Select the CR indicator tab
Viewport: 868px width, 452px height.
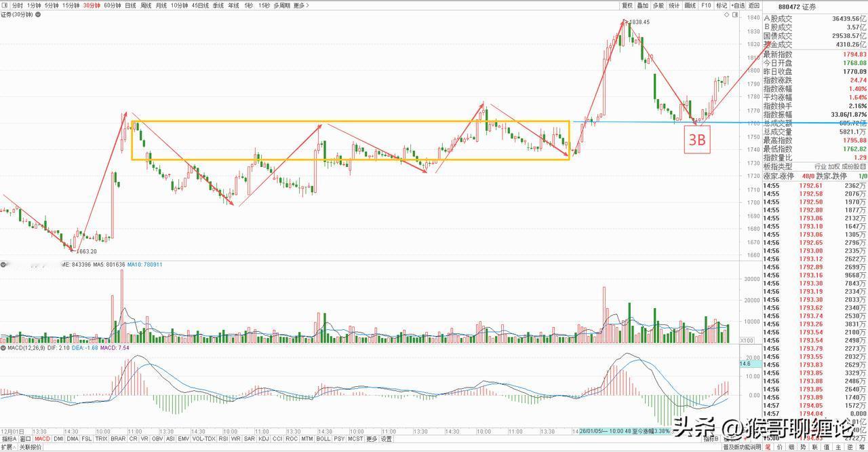point(134,438)
